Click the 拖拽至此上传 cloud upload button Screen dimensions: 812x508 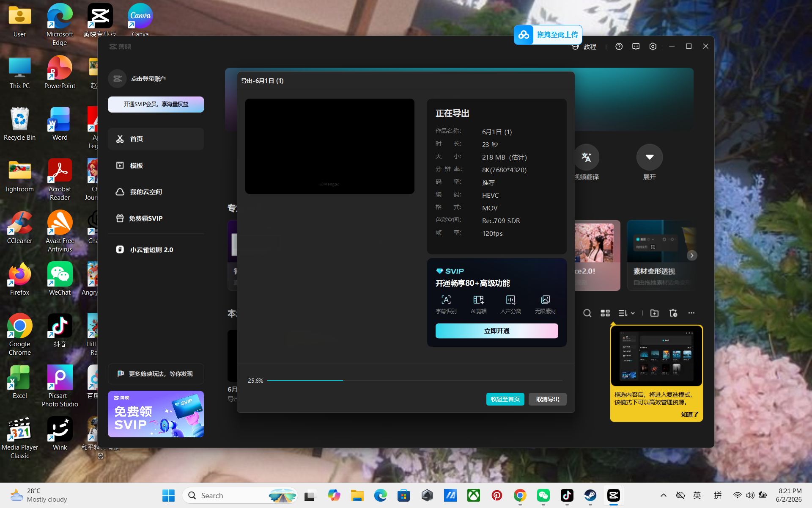(548, 35)
